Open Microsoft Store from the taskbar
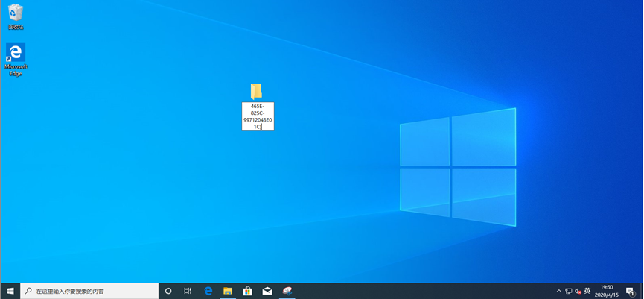The height and width of the screenshot is (299, 644). [247, 291]
